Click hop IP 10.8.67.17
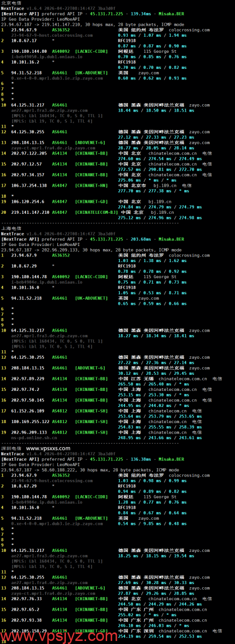235x644 pixels. 24,41
